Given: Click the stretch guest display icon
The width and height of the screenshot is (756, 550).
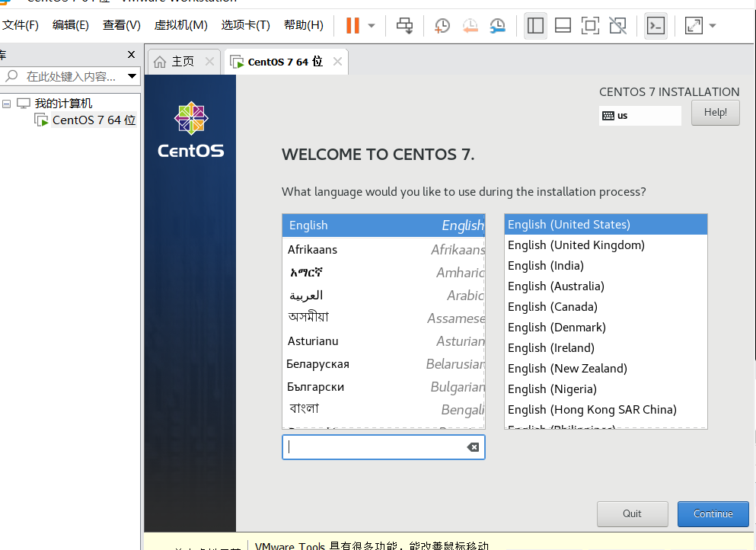Looking at the screenshot, I should 694,26.
